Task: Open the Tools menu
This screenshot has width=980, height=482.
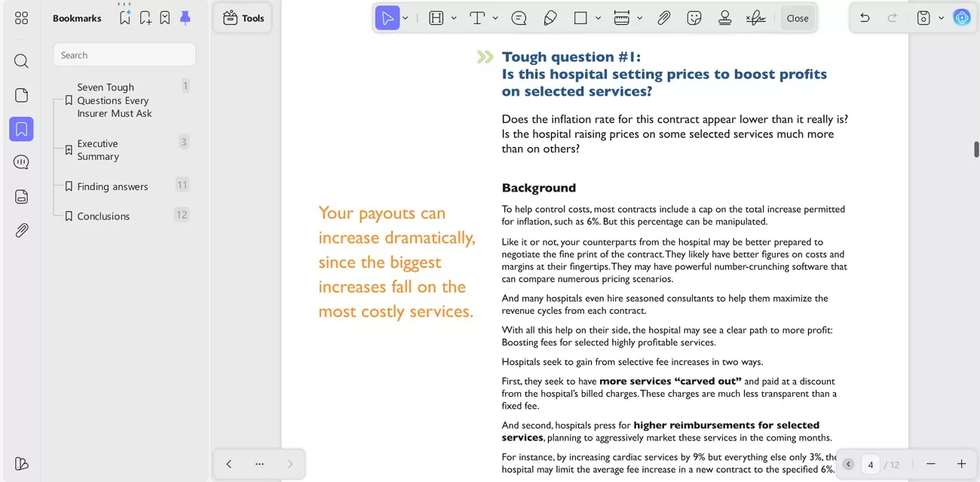Action: pyautogui.click(x=243, y=17)
